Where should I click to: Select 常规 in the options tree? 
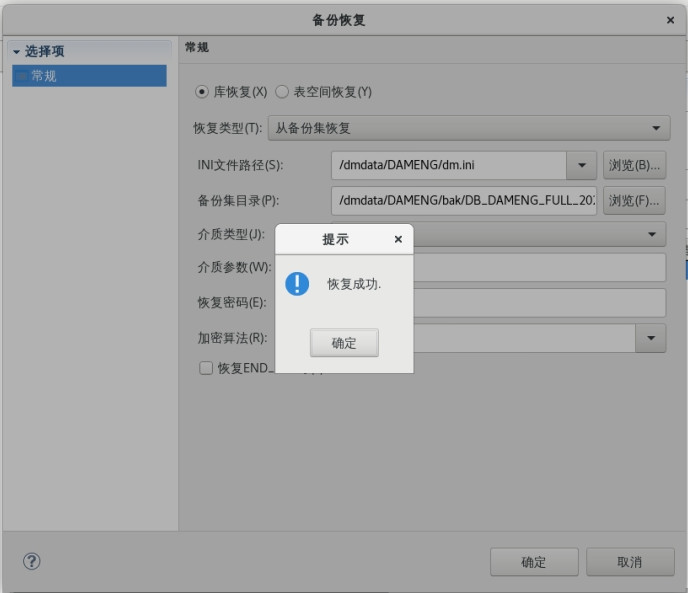[x=44, y=76]
